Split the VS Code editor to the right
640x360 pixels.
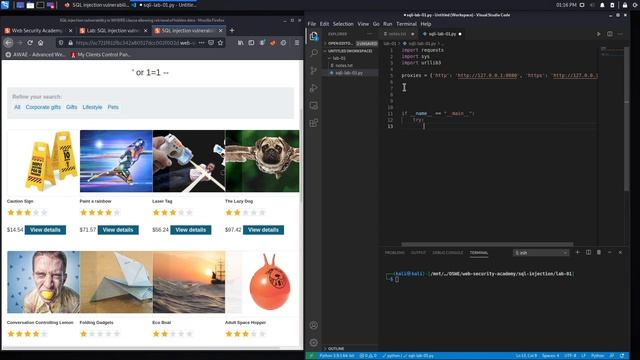[x=609, y=34]
